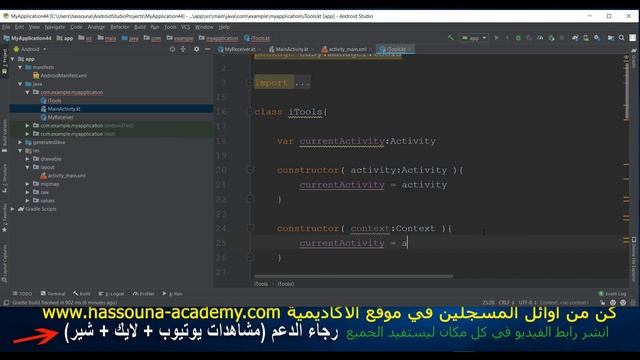Click UTF-8 encoding in status bar

pos(527,303)
